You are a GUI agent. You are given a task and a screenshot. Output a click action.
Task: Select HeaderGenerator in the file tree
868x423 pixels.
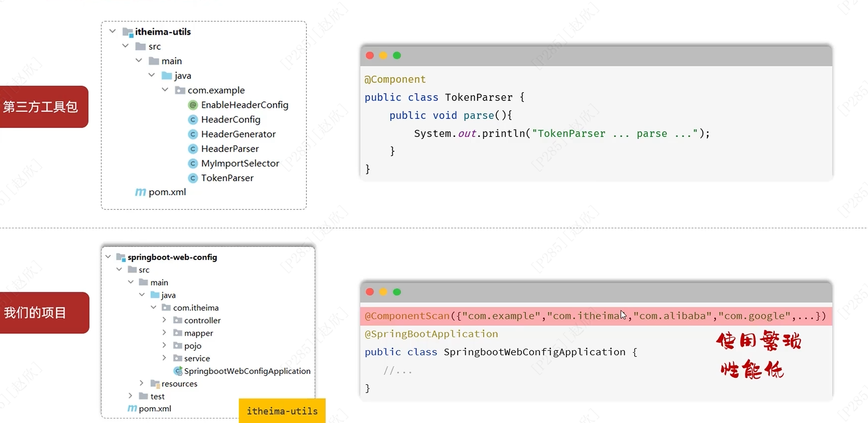(238, 134)
